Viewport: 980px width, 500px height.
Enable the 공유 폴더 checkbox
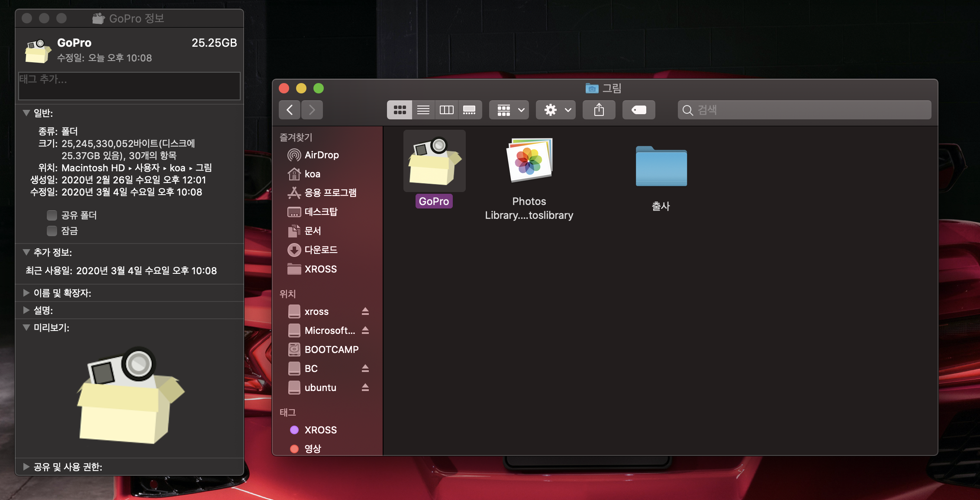click(x=52, y=215)
